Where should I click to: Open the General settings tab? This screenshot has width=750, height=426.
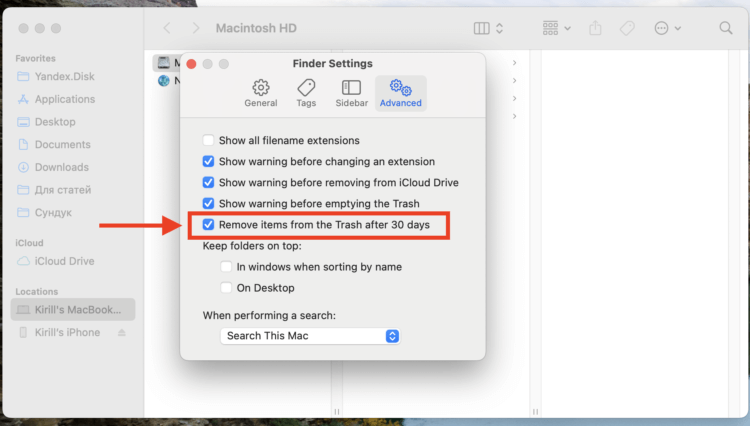pyautogui.click(x=261, y=93)
